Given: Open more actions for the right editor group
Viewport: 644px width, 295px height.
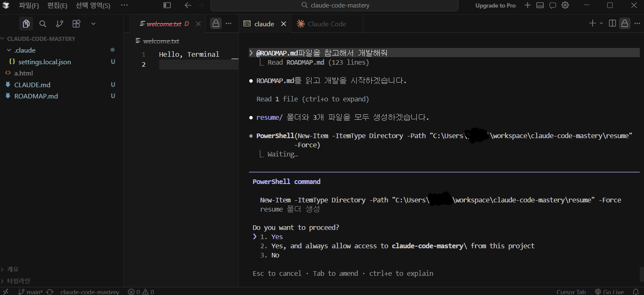Looking at the screenshot, I should [636, 23].
